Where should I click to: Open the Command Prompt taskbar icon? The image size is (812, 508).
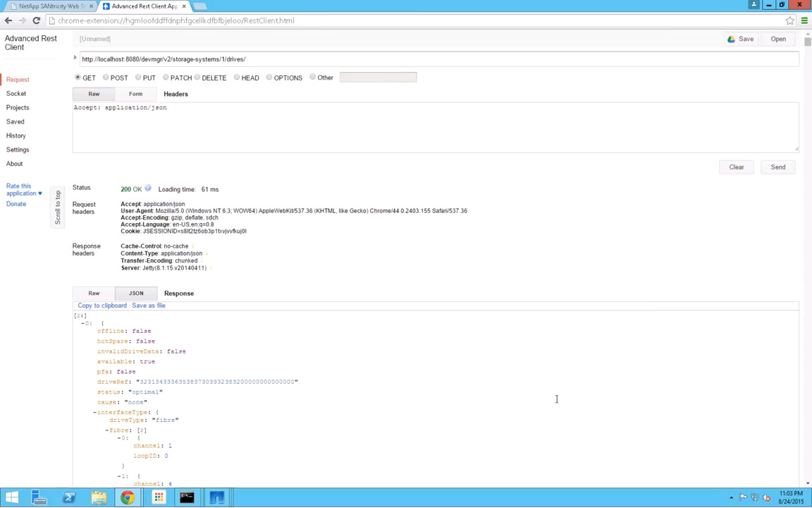tap(187, 498)
